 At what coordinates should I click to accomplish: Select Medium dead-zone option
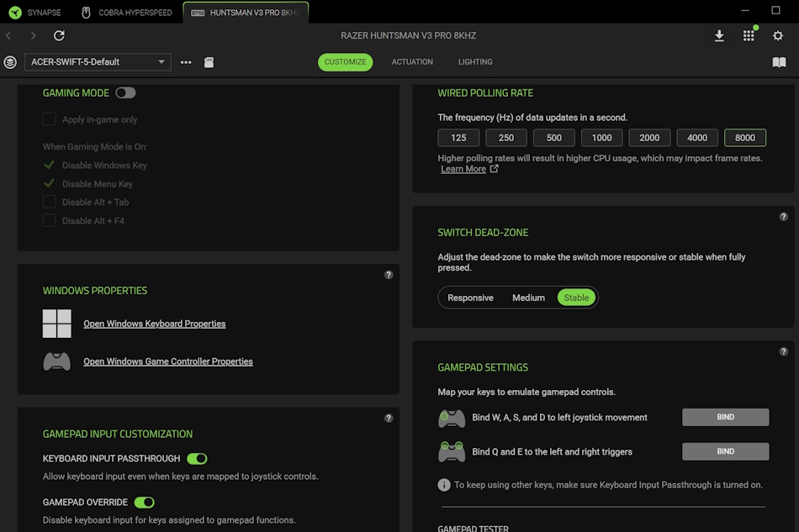(528, 298)
